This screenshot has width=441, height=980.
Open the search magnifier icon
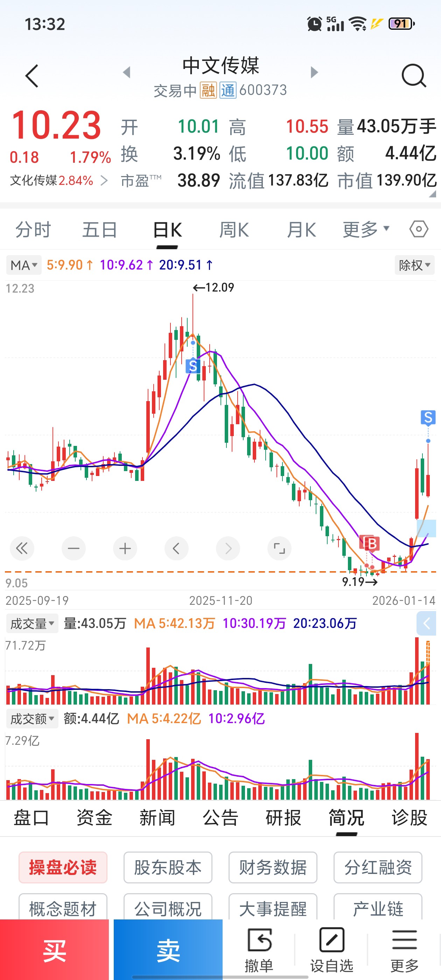pos(414,76)
